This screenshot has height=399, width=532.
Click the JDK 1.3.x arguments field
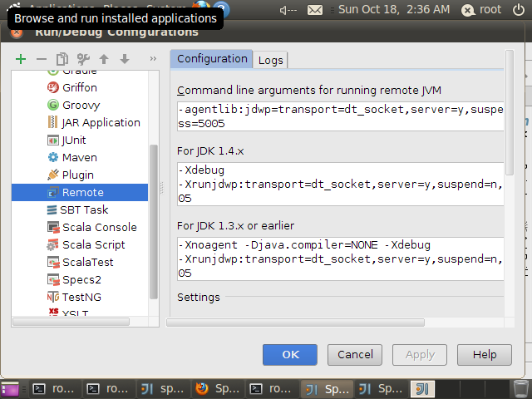340,259
